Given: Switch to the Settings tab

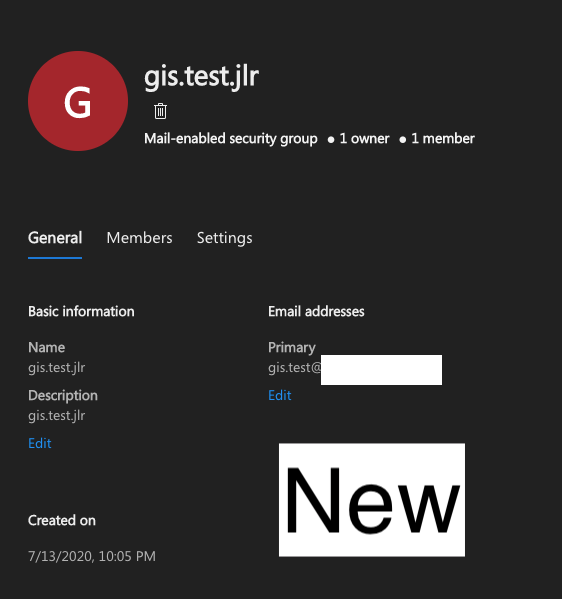Looking at the screenshot, I should point(225,238).
